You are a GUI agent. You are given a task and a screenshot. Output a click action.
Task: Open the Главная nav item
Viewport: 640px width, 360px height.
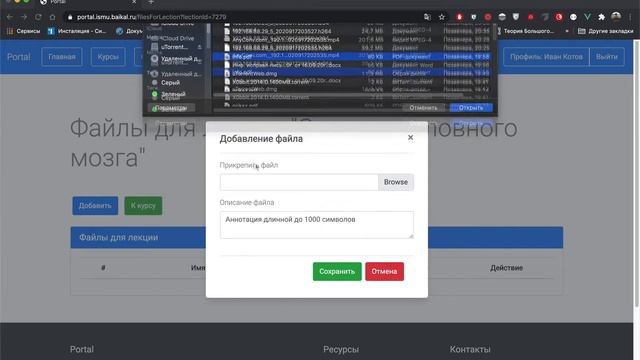(x=62, y=57)
